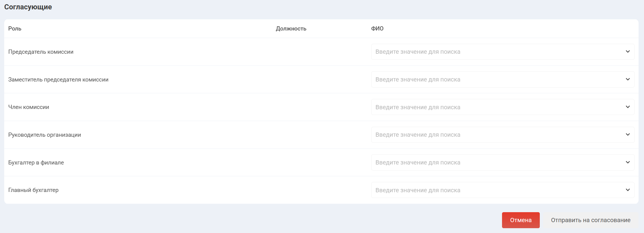Click chevron arrow in Руководитель организации row
644x233 pixels.
(628, 135)
